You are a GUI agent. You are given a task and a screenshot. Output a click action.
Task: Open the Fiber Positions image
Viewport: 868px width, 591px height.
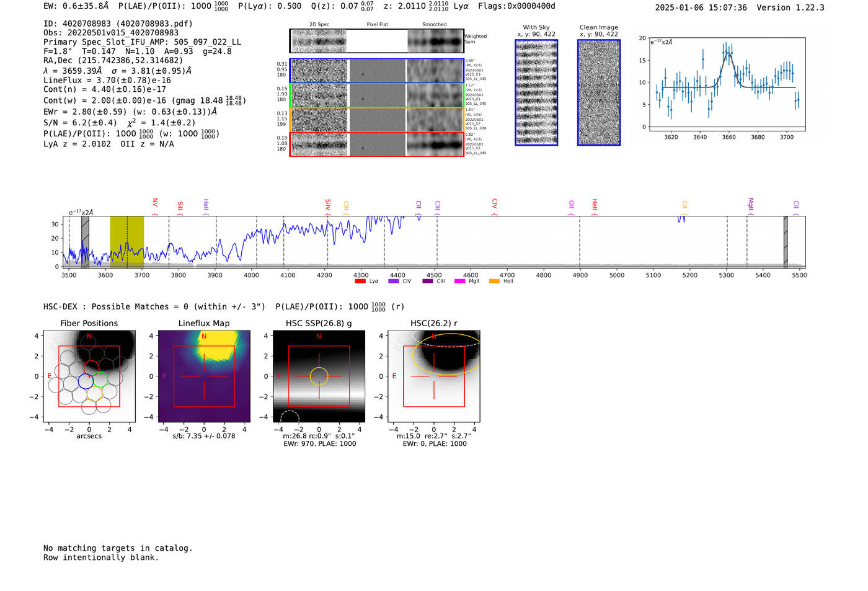point(89,376)
